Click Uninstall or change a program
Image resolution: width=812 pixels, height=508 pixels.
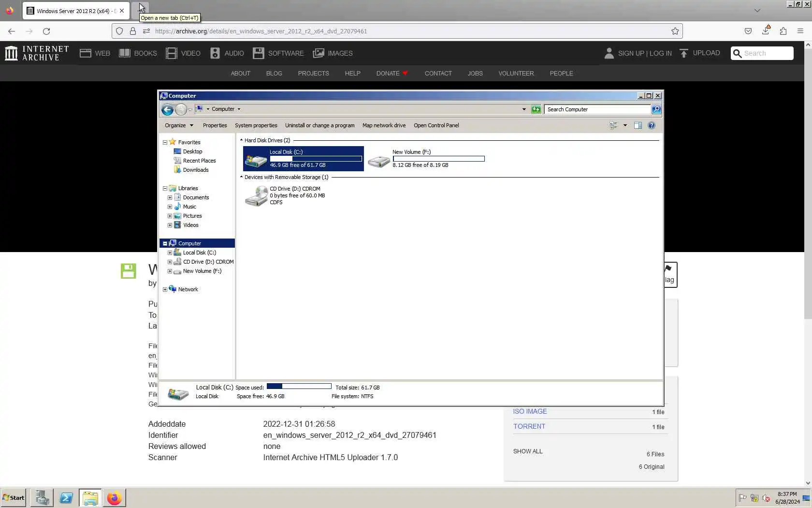pyautogui.click(x=320, y=125)
